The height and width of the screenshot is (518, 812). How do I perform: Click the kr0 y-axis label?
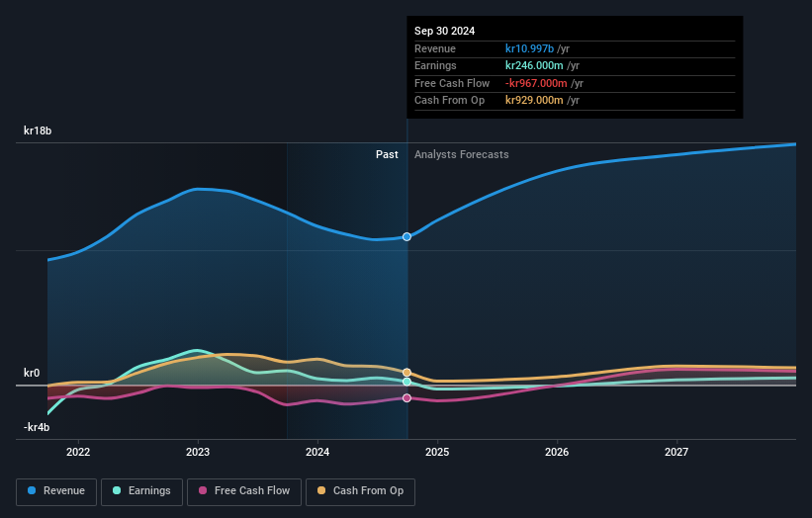32,373
